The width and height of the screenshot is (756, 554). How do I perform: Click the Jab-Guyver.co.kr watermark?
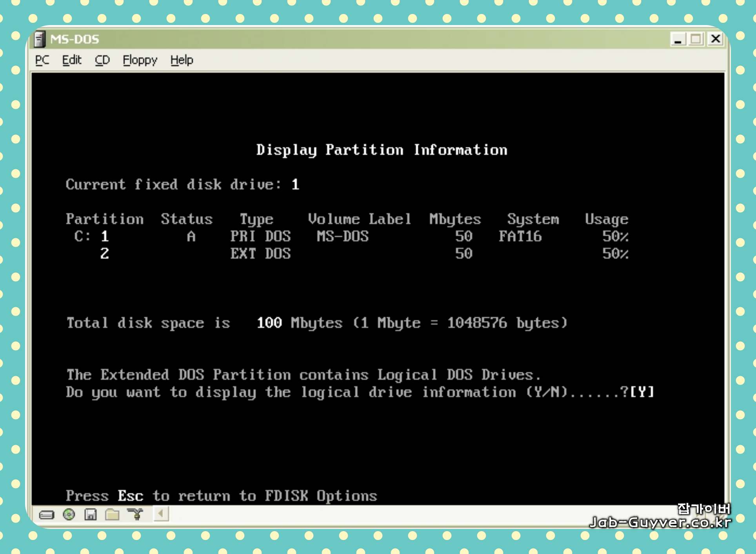click(660, 522)
